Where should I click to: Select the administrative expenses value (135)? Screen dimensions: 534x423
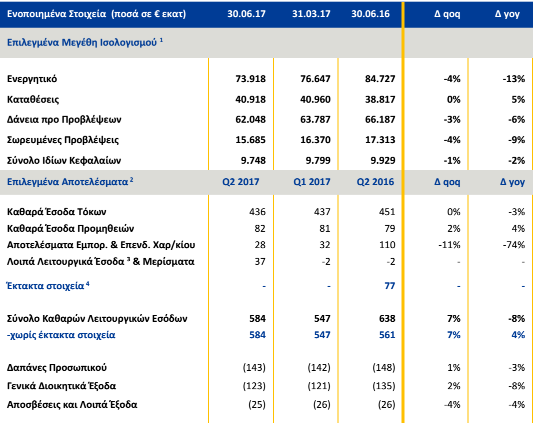pyautogui.click(x=384, y=386)
